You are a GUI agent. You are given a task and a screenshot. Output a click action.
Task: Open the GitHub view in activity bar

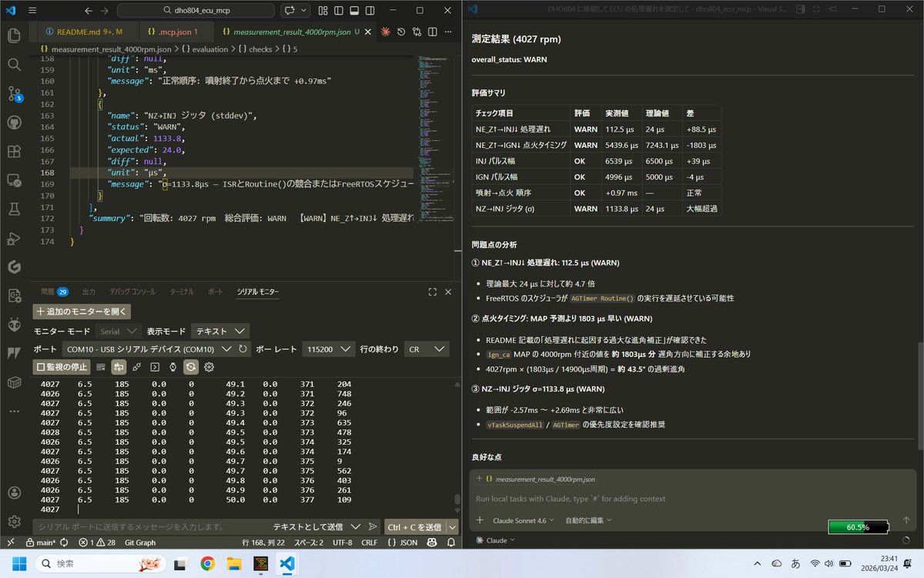(14, 123)
